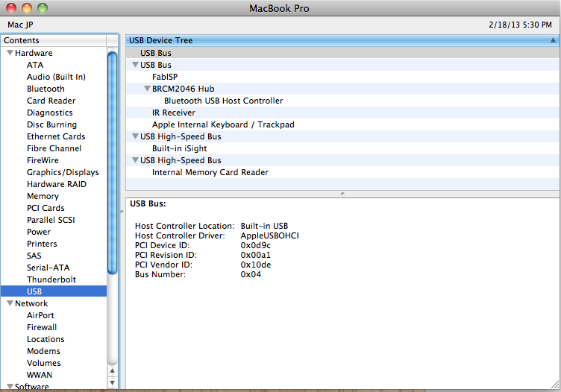
Task: Click the window resize grip corner
Action: (x=555, y=385)
